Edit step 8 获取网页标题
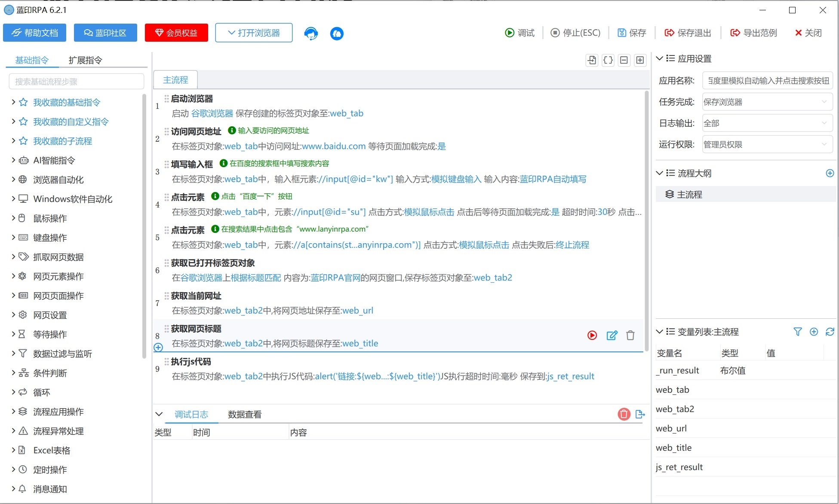Image resolution: width=839 pixels, height=504 pixels. coord(612,336)
